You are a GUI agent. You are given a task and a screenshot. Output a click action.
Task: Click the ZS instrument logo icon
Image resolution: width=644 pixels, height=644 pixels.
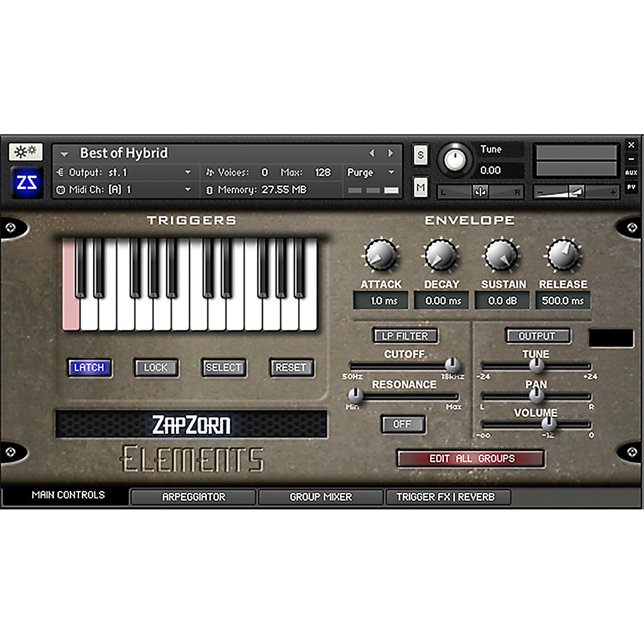[27, 182]
